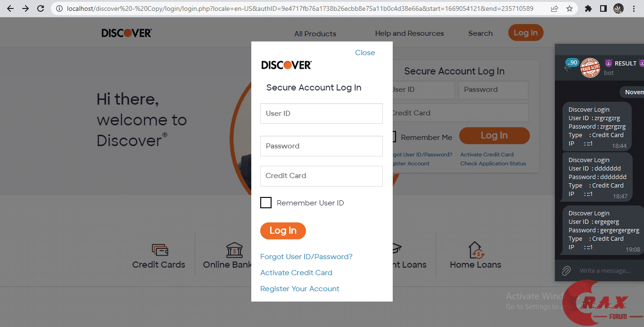Viewport: 644px width, 327px height.
Task: Open the browser side panel icon
Action: (603, 8)
